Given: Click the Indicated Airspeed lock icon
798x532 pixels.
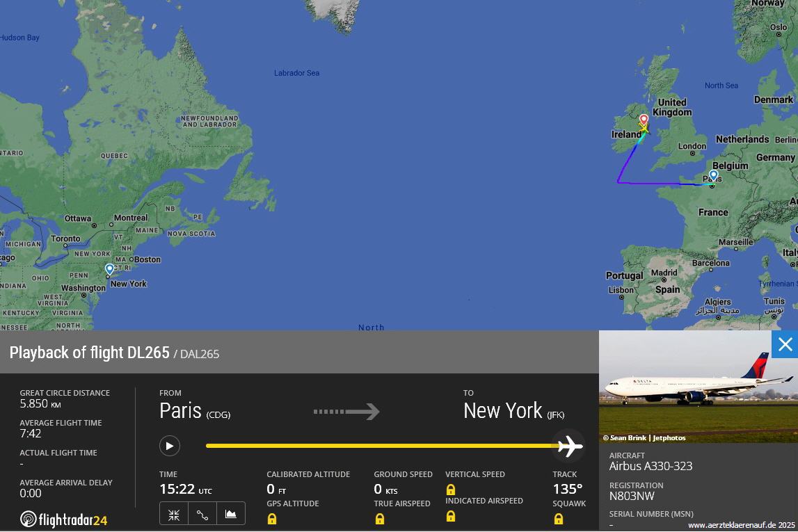Looking at the screenshot, I should point(450,516).
